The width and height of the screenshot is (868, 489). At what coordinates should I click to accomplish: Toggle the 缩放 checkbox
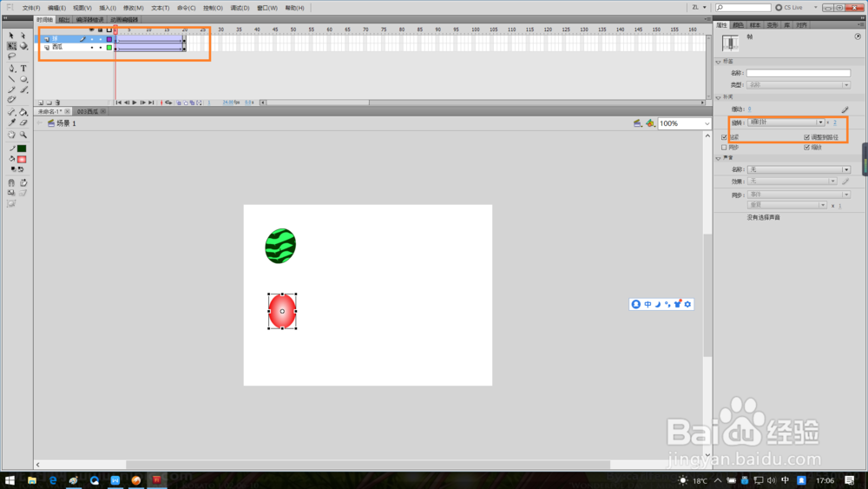(806, 148)
